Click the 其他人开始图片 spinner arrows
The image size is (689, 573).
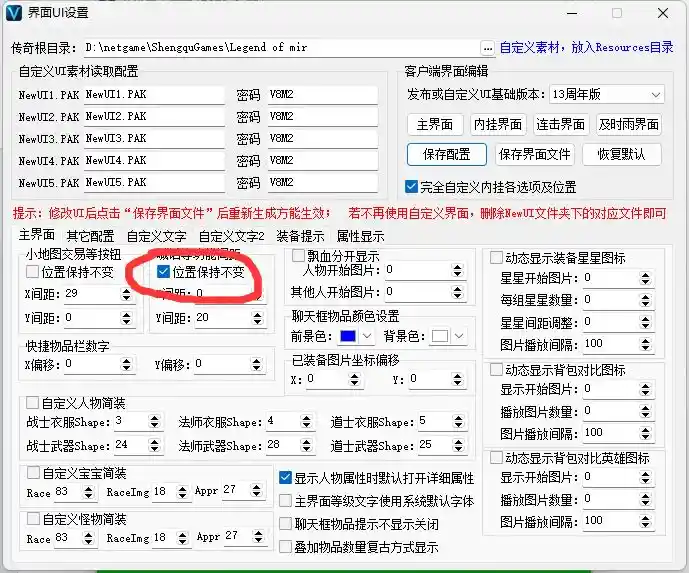[x=457, y=292]
